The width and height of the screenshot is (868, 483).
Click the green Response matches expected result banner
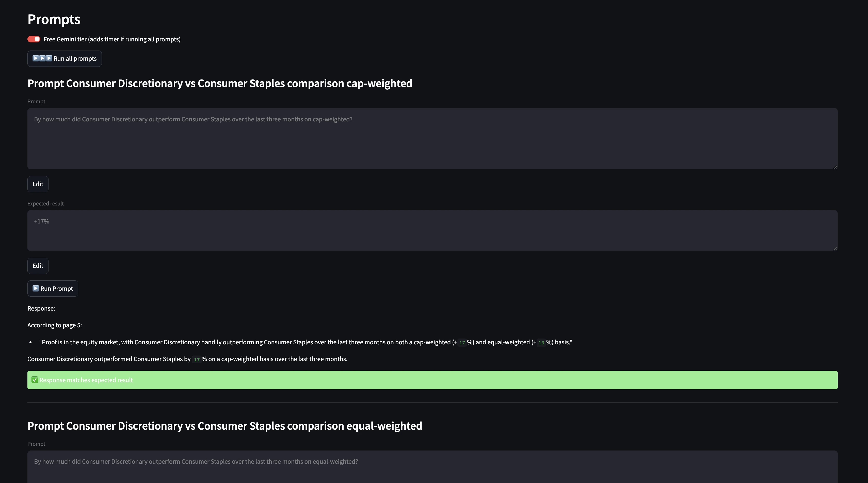[x=432, y=380]
